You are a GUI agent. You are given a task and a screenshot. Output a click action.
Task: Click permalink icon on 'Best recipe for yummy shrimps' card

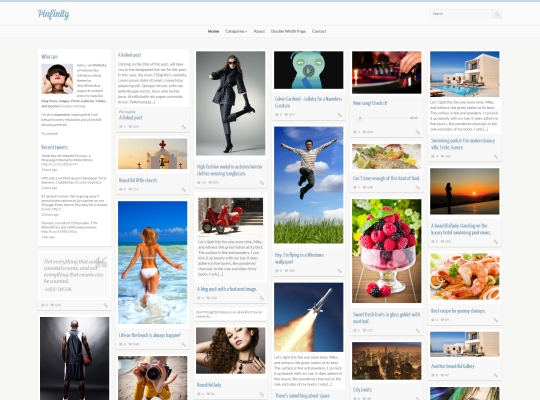[496, 320]
